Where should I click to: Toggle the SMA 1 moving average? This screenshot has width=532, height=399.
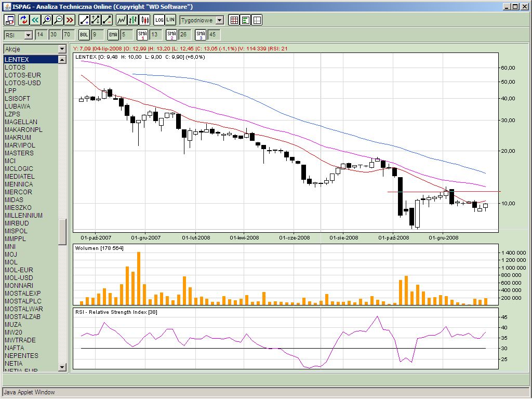click(x=142, y=35)
